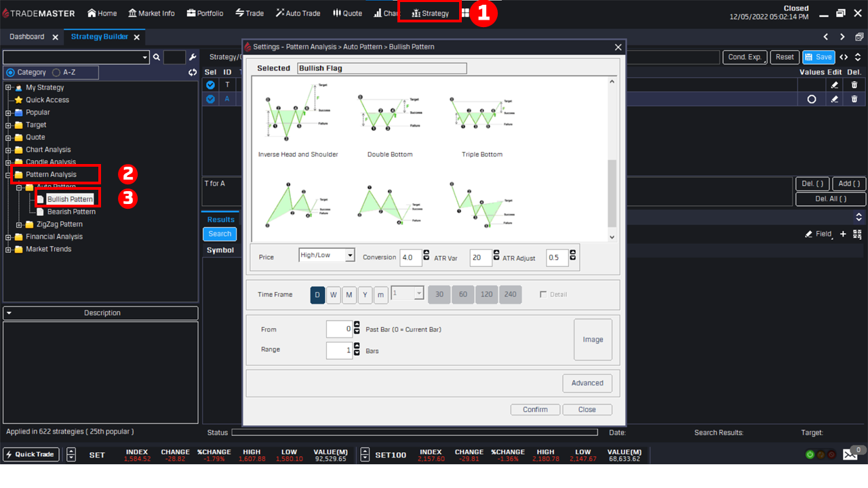This screenshot has height=488, width=868.
Task: Click the grid layout icon next to Strategy
Action: 465,13
